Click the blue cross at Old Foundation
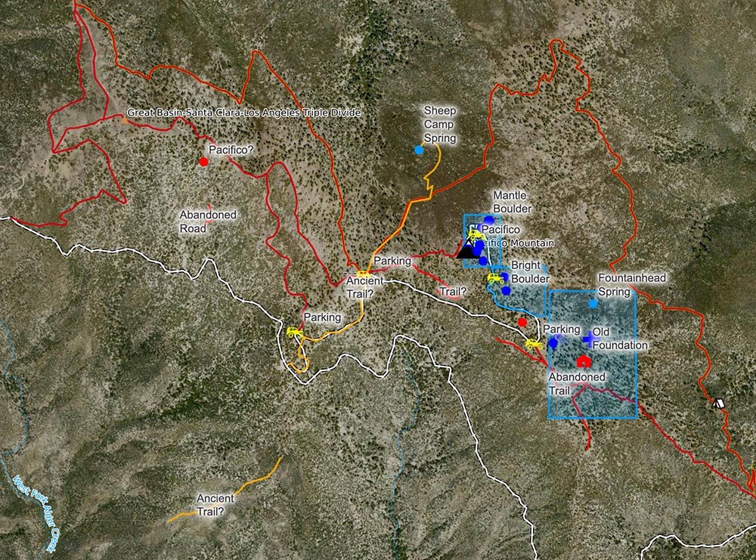 click(x=588, y=339)
